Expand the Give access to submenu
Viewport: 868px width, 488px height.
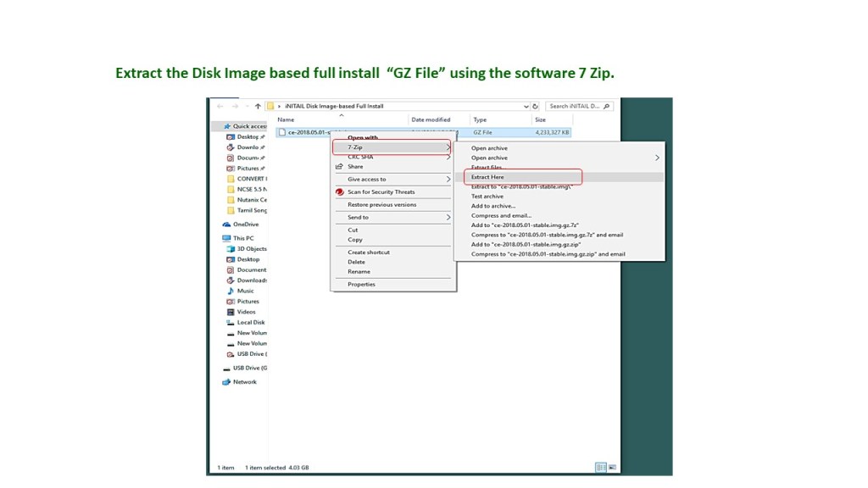(448, 180)
